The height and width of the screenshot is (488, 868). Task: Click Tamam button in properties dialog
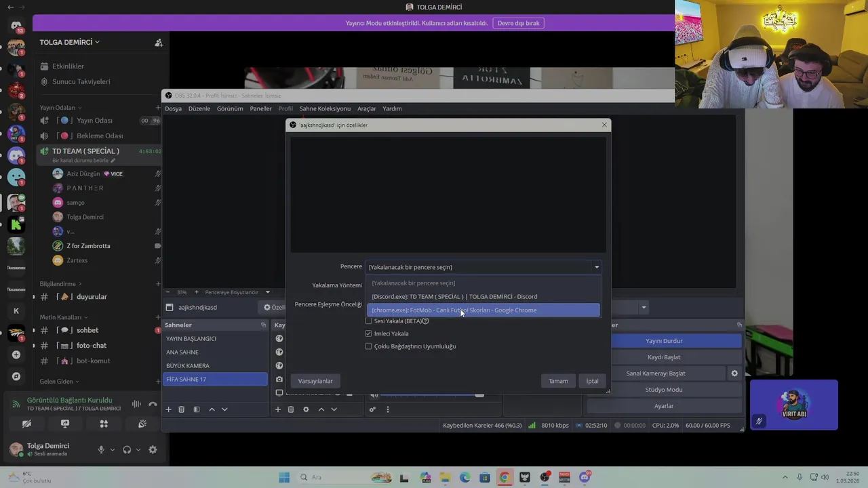point(558,381)
